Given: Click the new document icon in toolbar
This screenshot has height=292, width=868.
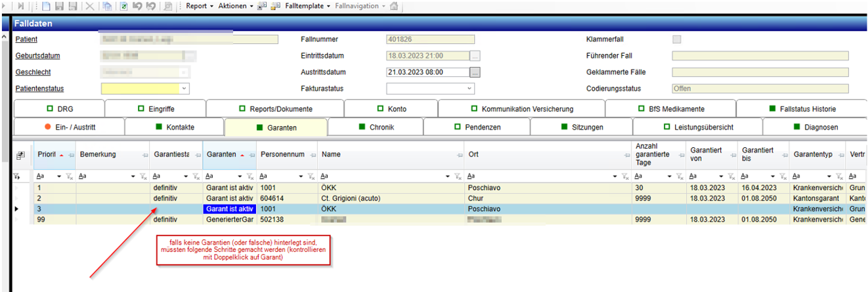Looking at the screenshot, I should (46, 6).
